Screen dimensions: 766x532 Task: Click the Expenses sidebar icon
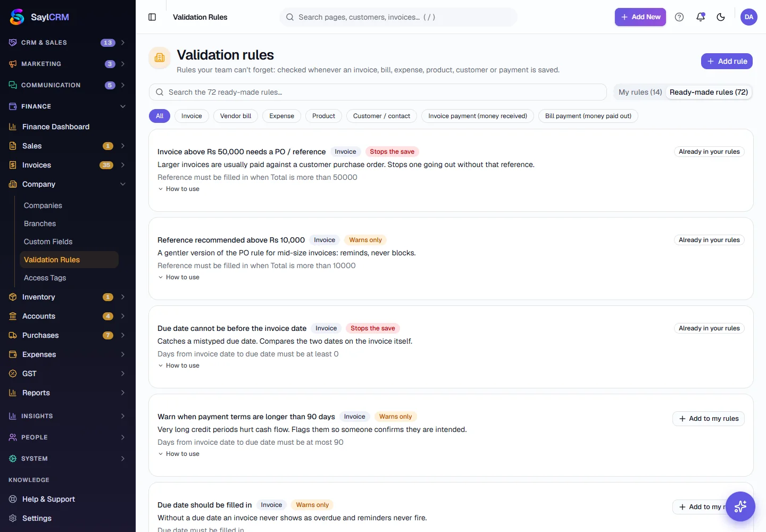[13, 354]
